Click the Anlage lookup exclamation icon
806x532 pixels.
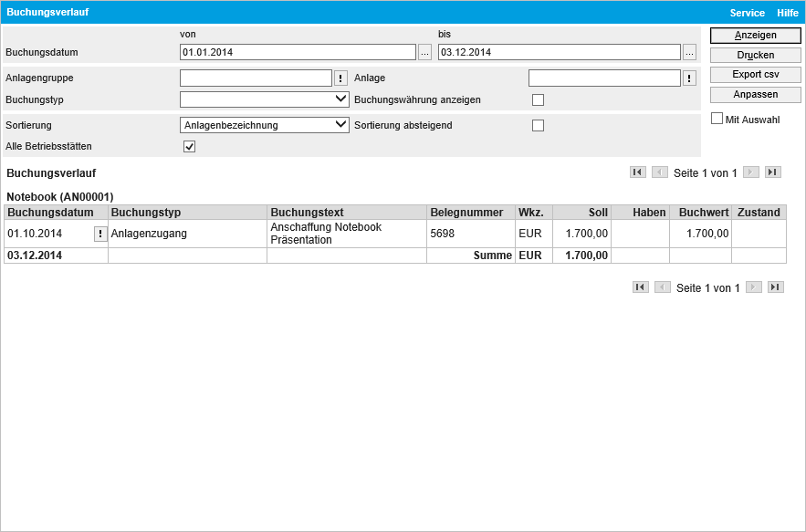(x=689, y=78)
